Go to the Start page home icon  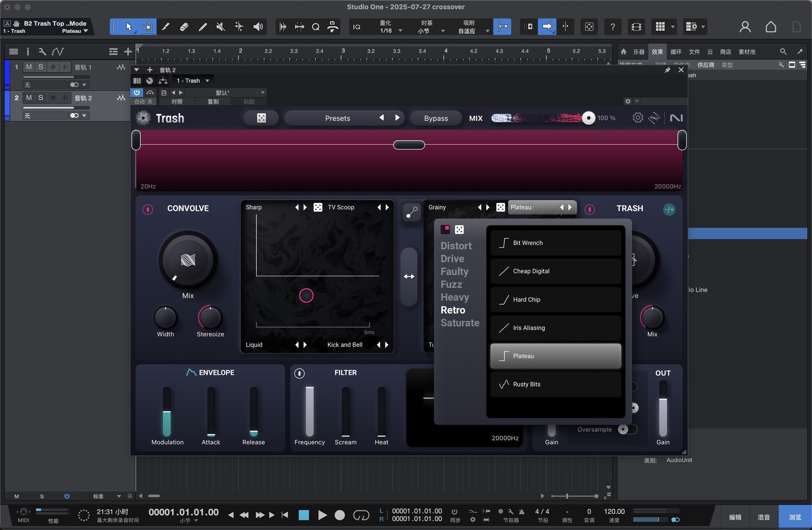click(771, 27)
